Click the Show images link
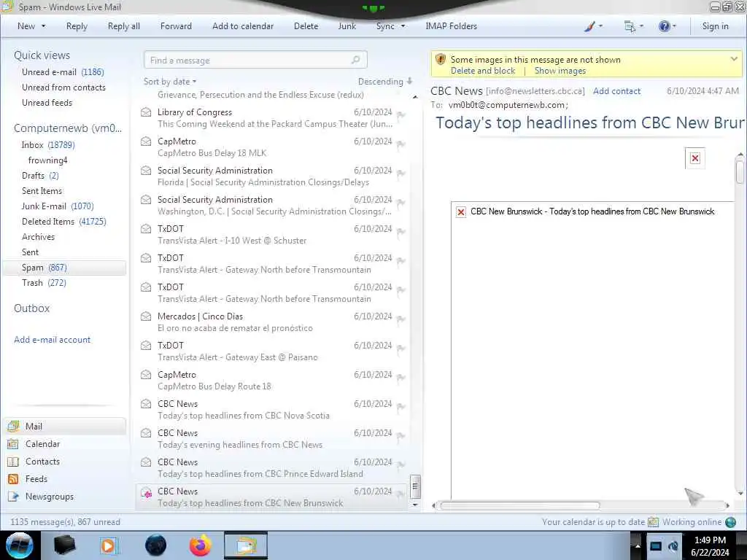This screenshot has height=560, width=747. pyautogui.click(x=560, y=71)
